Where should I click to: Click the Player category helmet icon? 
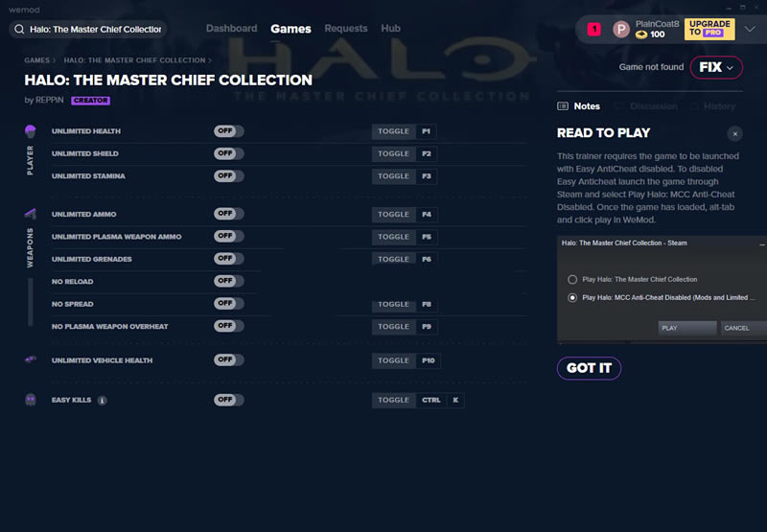[x=31, y=131]
